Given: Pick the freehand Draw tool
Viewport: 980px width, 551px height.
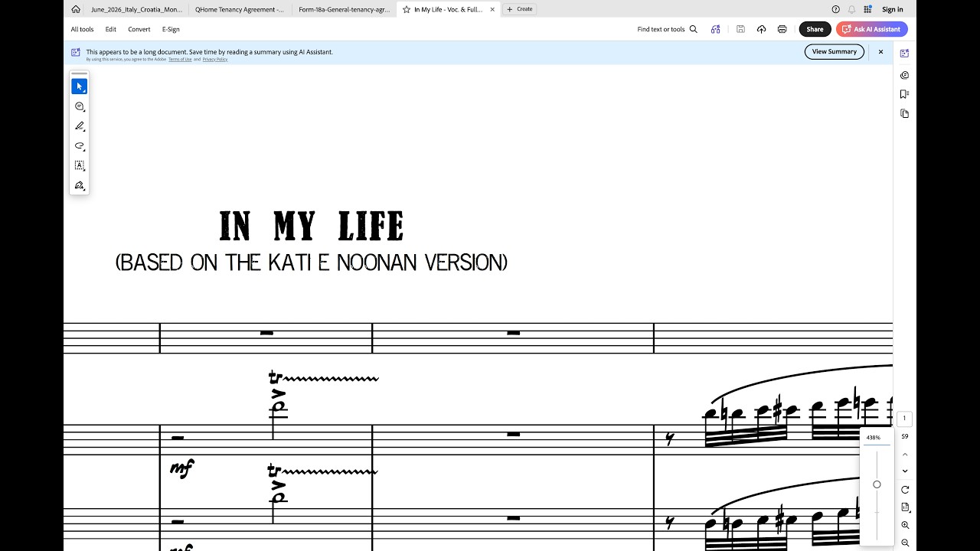Looking at the screenshot, I should (80, 146).
